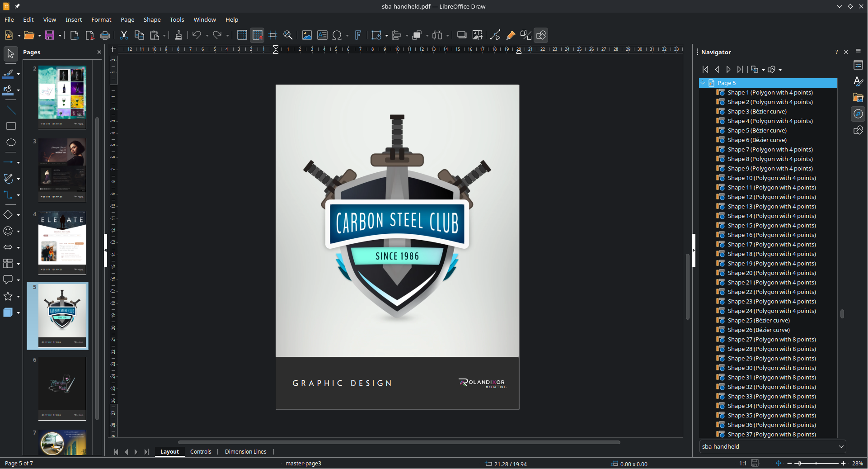Click the Insert Image toolbar icon
This screenshot has width=868, height=469.
click(x=307, y=35)
